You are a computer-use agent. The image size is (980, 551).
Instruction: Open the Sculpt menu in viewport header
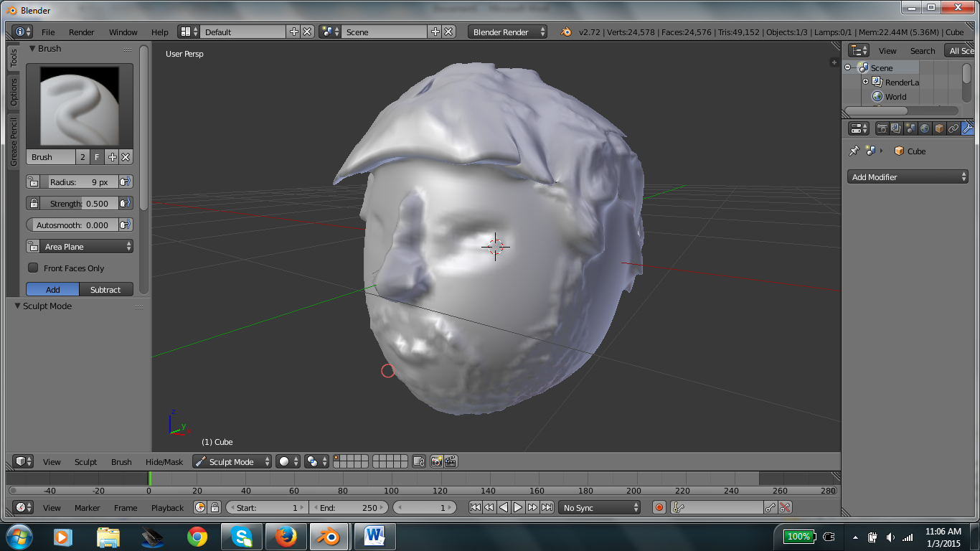(x=85, y=462)
